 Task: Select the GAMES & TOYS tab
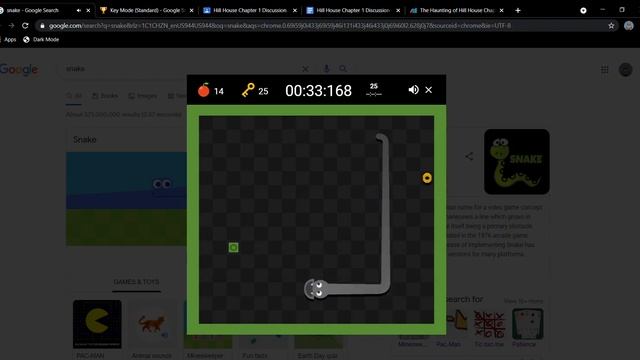(x=136, y=282)
